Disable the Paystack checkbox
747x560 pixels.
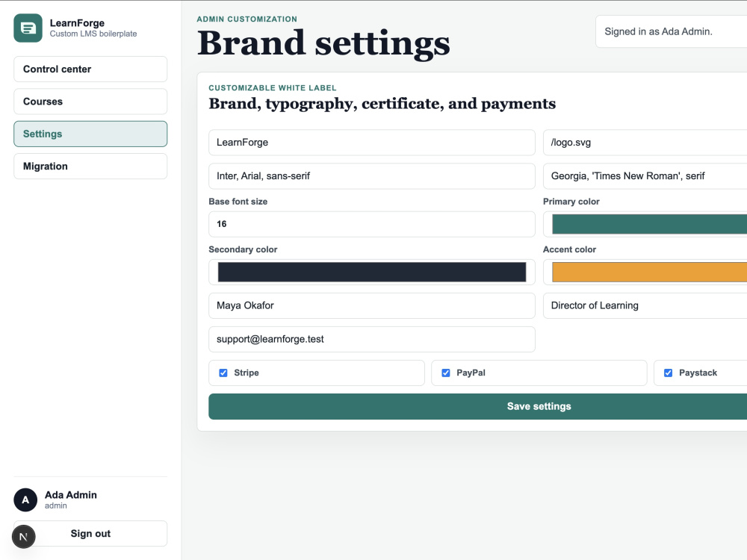click(669, 373)
